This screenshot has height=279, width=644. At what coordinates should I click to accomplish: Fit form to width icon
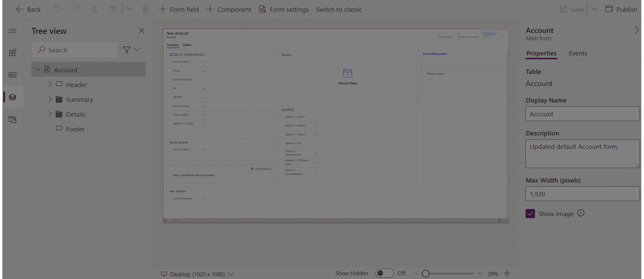(x=507, y=274)
